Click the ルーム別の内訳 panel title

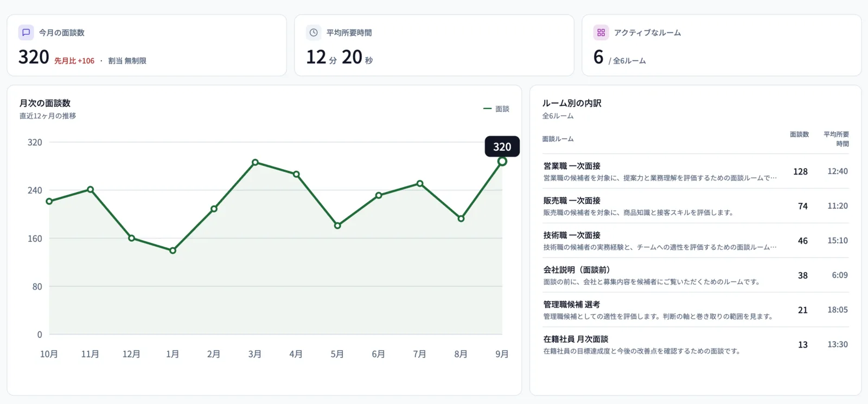pyautogui.click(x=572, y=103)
